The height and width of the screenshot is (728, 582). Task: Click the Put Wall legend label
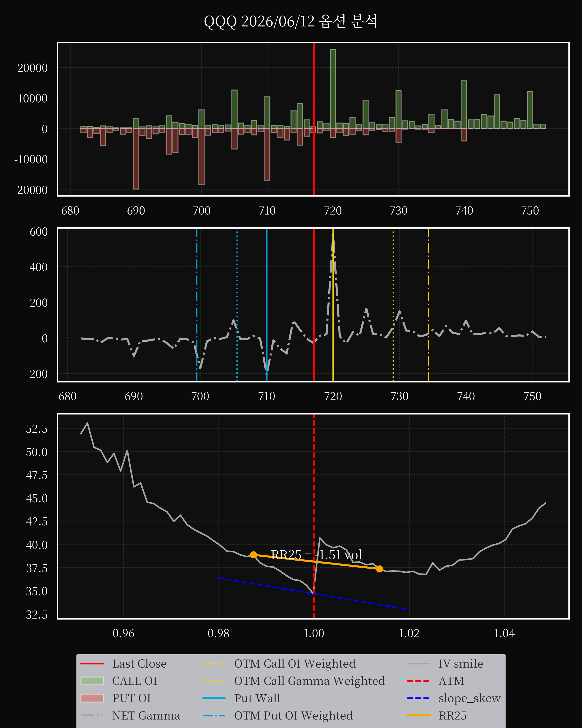258,698
